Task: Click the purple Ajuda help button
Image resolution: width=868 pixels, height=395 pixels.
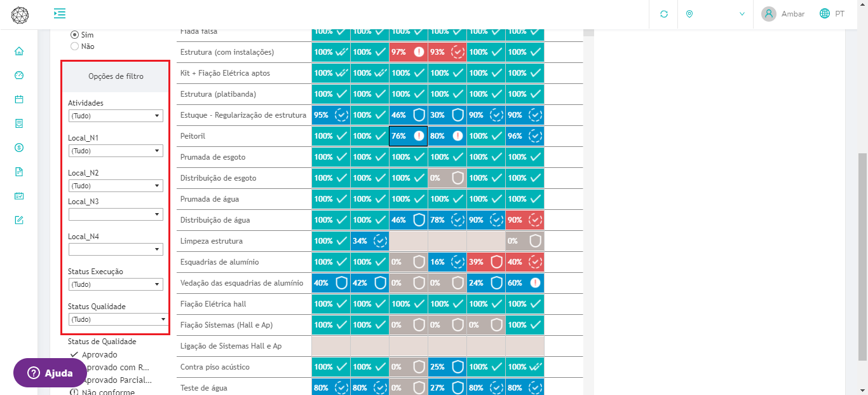Action: 50,373
